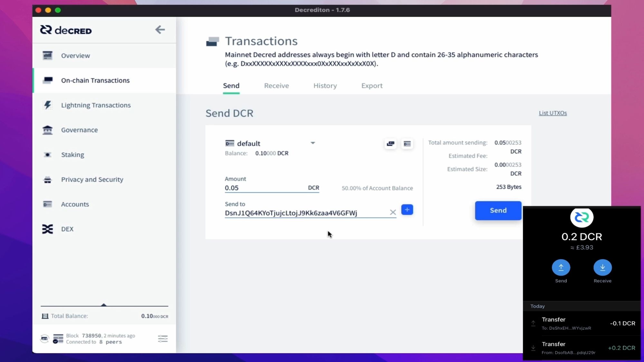Switch to the History tab
Image resolution: width=644 pixels, height=362 pixels.
pos(325,86)
